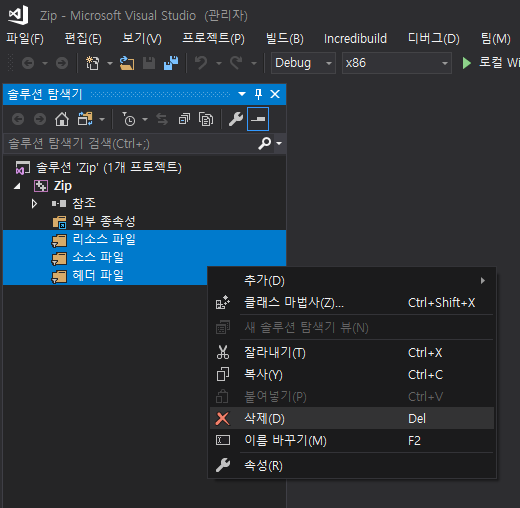520x508 pixels.
Task: Open search options dropdown arrow
Action: coord(279,144)
